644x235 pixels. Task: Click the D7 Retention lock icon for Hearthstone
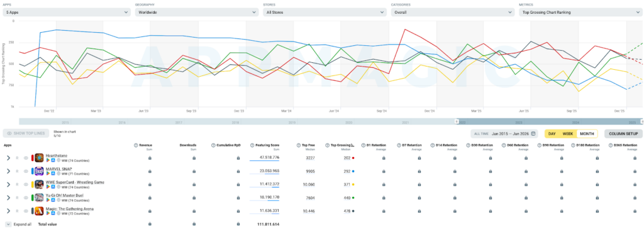click(x=419, y=158)
